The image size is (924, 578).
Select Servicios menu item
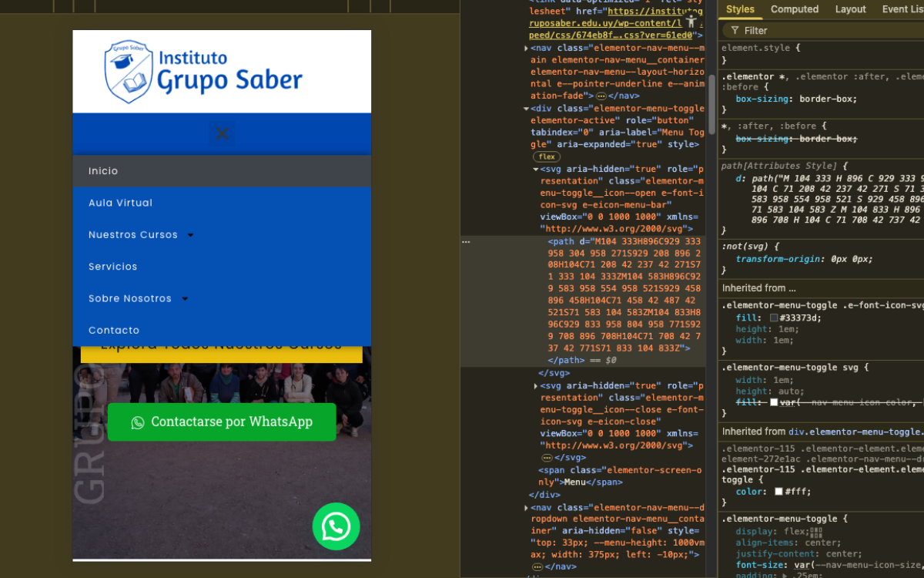pos(222,267)
